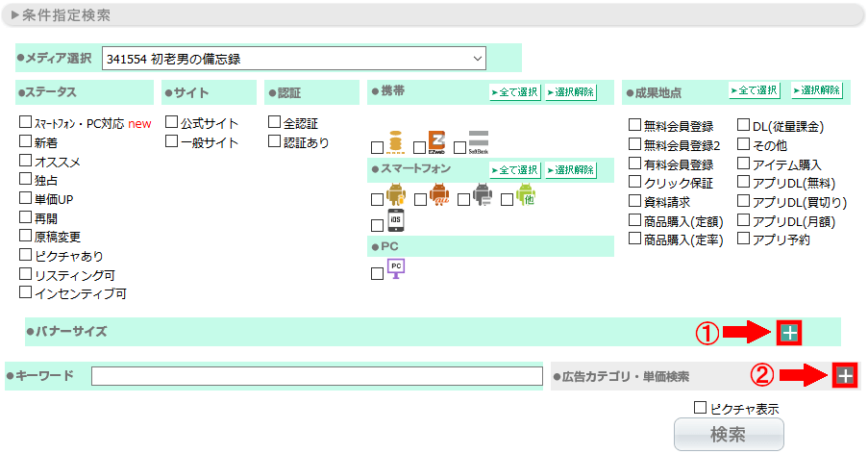Click 全て選択 in the 成果地点 header
Screen dimensions: 868x454
[x=755, y=90]
